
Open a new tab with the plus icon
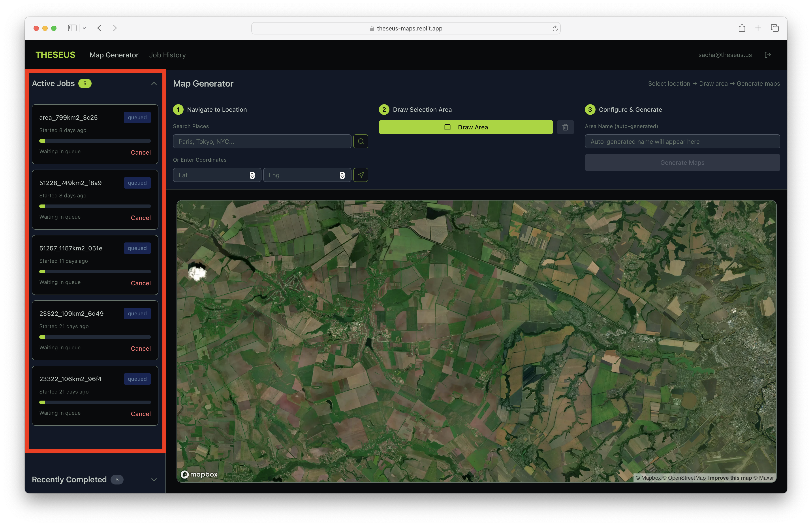758,28
